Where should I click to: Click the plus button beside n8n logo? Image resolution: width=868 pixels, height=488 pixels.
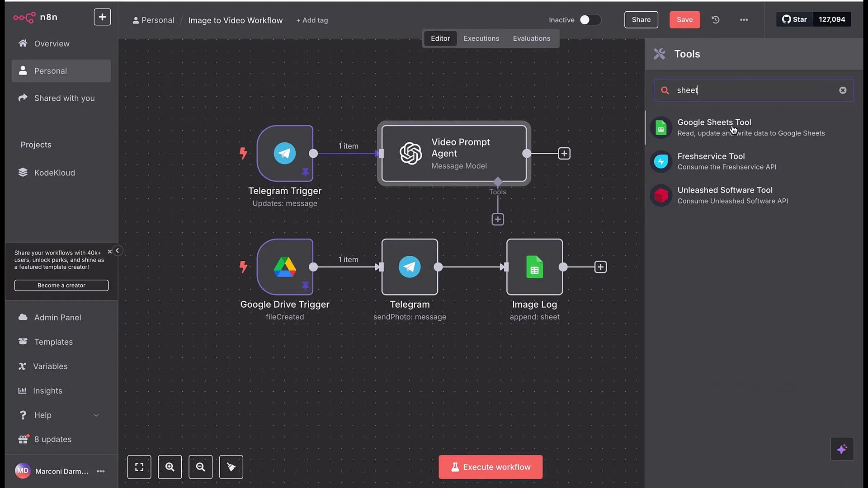click(x=102, y=17)
